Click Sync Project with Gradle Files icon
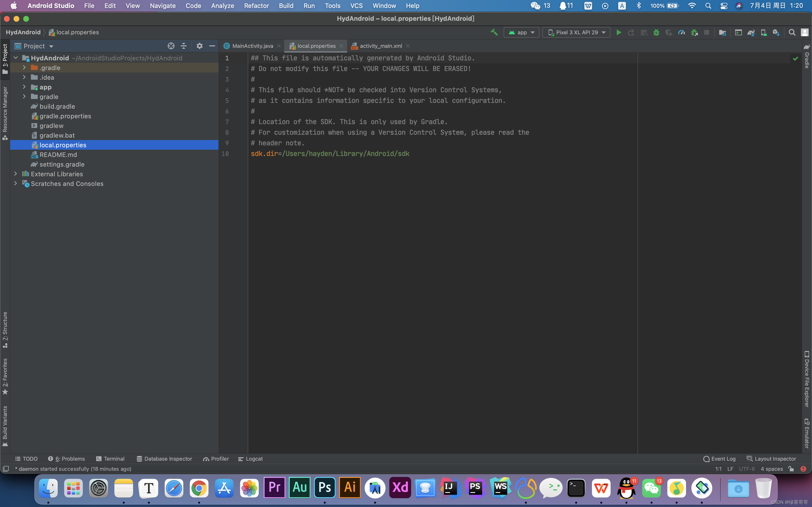Image resolution: width=812 pixels, height=507 pixels. pyautogui.click(x=751, y=32)
